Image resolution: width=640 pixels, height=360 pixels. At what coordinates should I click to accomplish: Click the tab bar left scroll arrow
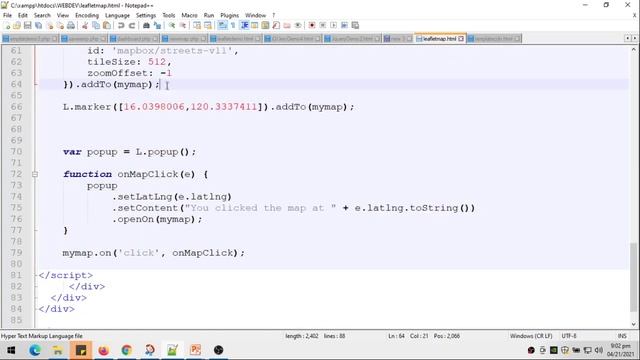628,38
